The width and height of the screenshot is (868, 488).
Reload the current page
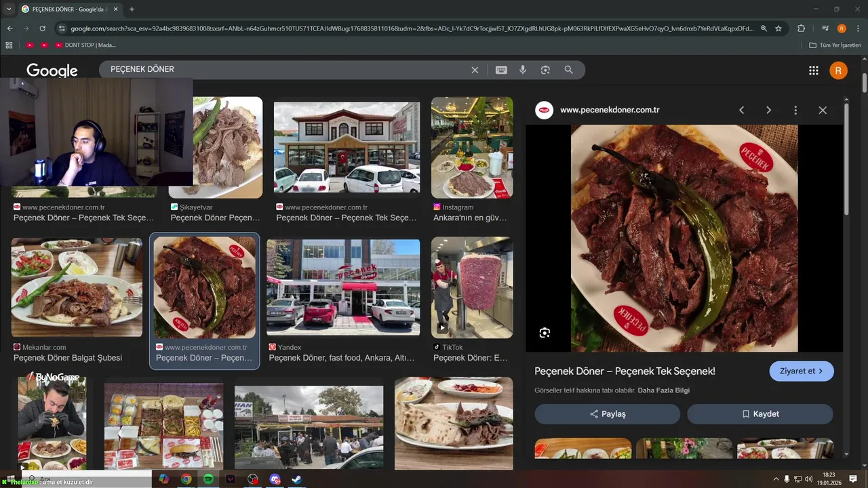[42, 28]
